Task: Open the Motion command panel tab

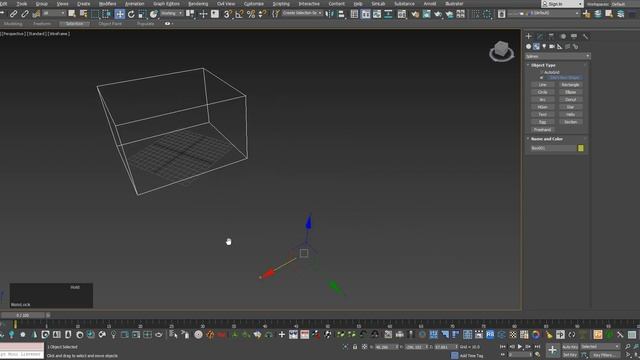Action: coord(563,36)
